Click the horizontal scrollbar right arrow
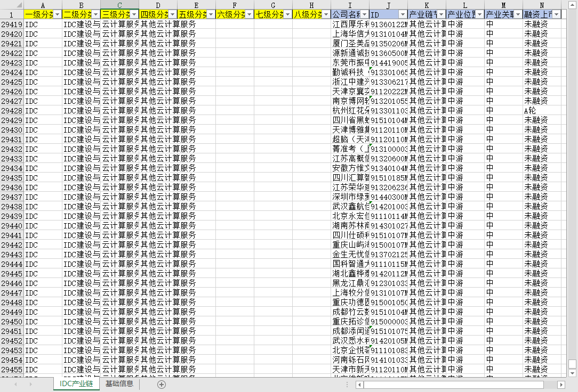 [x=561, y=385]
